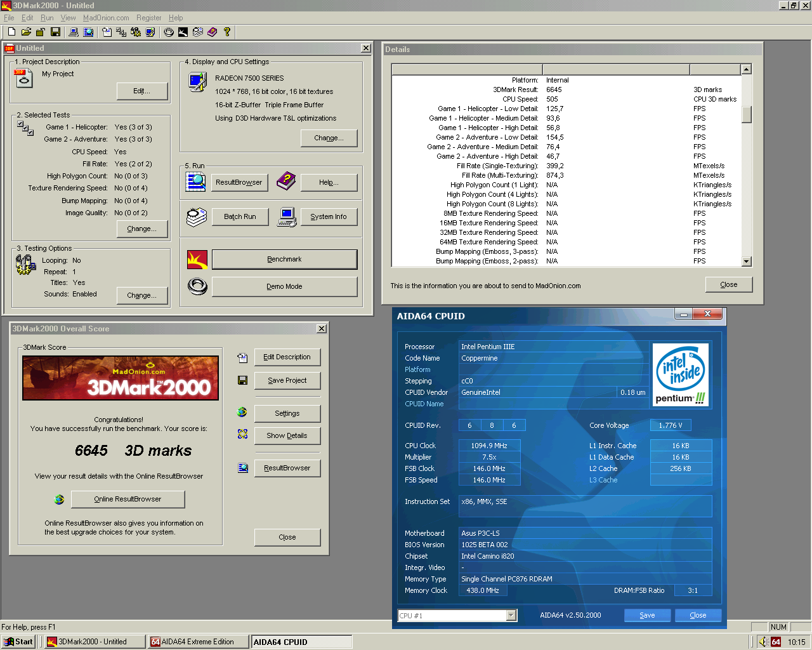
Task: Click Close in the AIDA64 CPUID window
Action: click(698, 615)
